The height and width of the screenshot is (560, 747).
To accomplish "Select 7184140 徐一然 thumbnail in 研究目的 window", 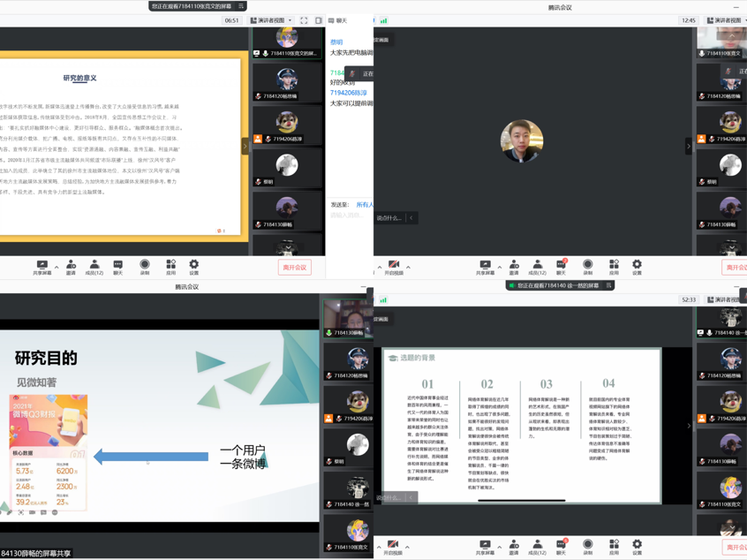I will pos(348,490).
